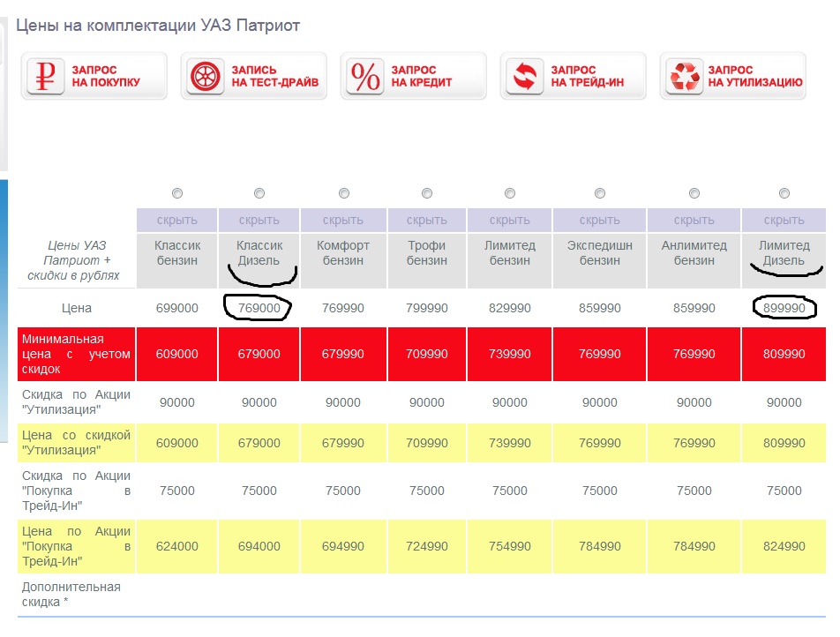This screenshot has height=637, width=840.
Task: Click price 799990 in Цена row
Action: [426, 308]
